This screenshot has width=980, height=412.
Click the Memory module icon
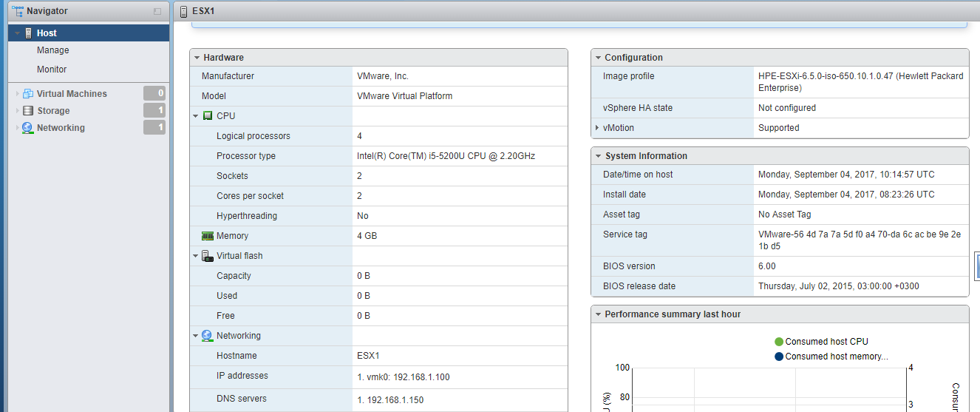click(208, 236)
